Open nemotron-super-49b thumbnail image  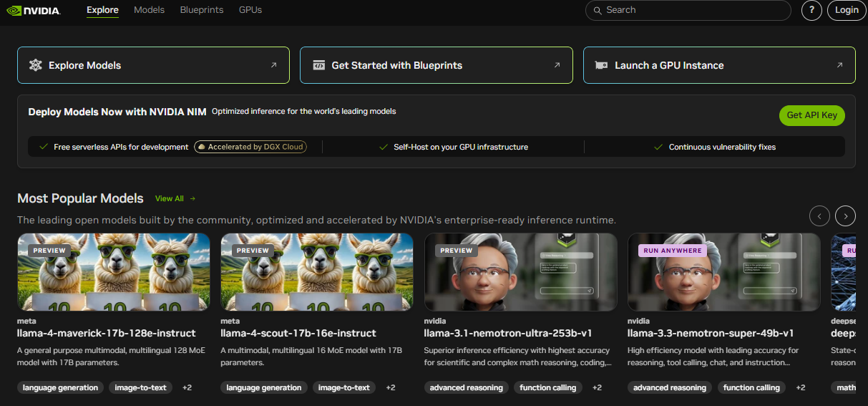723,271
